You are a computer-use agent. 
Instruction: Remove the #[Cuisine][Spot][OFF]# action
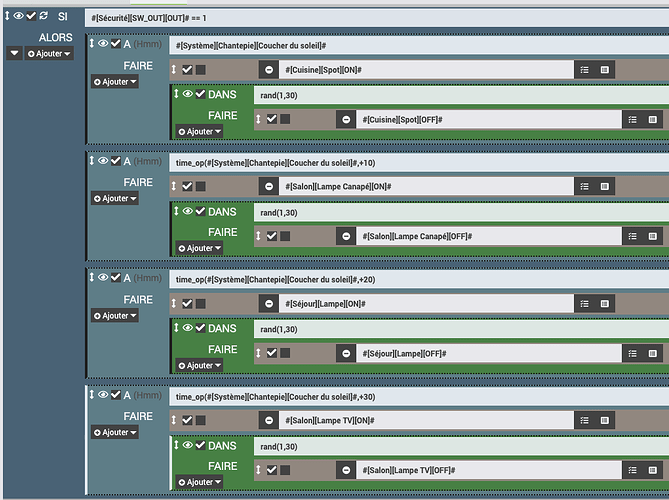[346, 119]
